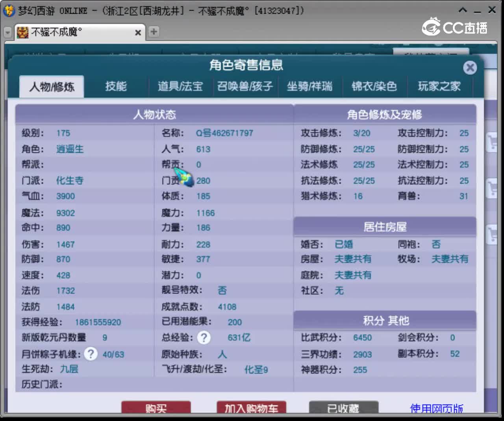Switch to the 道具/法宝 tab

click(180, 86)
